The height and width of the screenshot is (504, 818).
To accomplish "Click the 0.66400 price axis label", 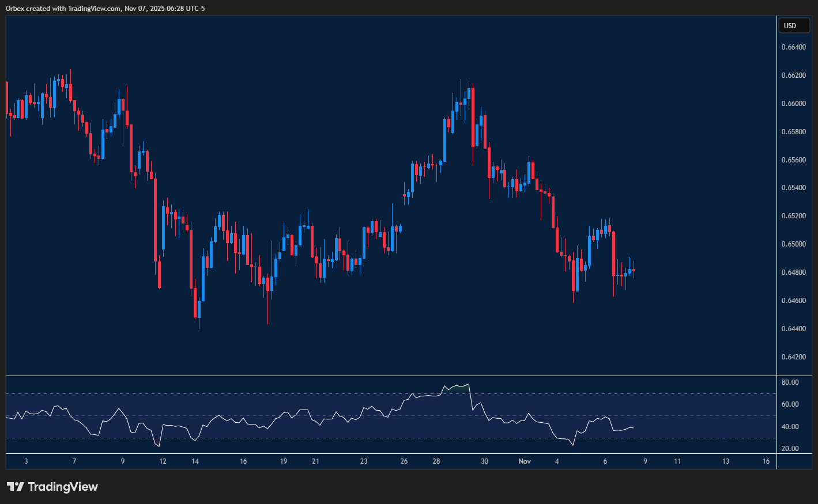I will coord(793,47).
